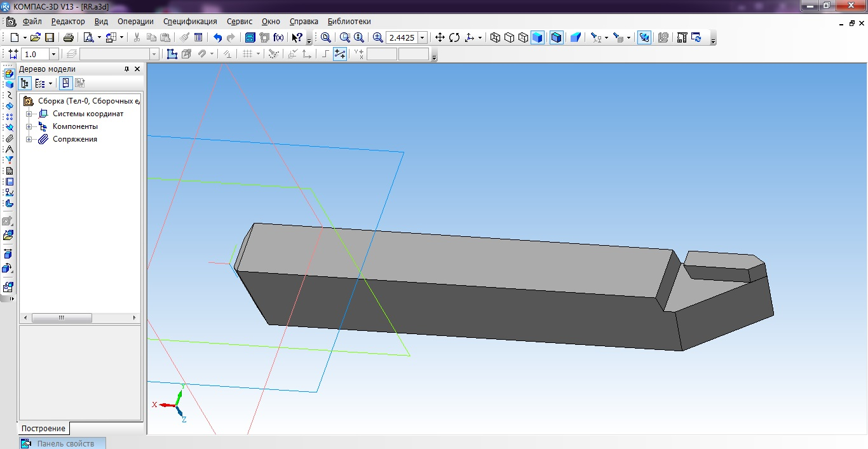Click the Pan view cross-arrows icon

point(440,37)
